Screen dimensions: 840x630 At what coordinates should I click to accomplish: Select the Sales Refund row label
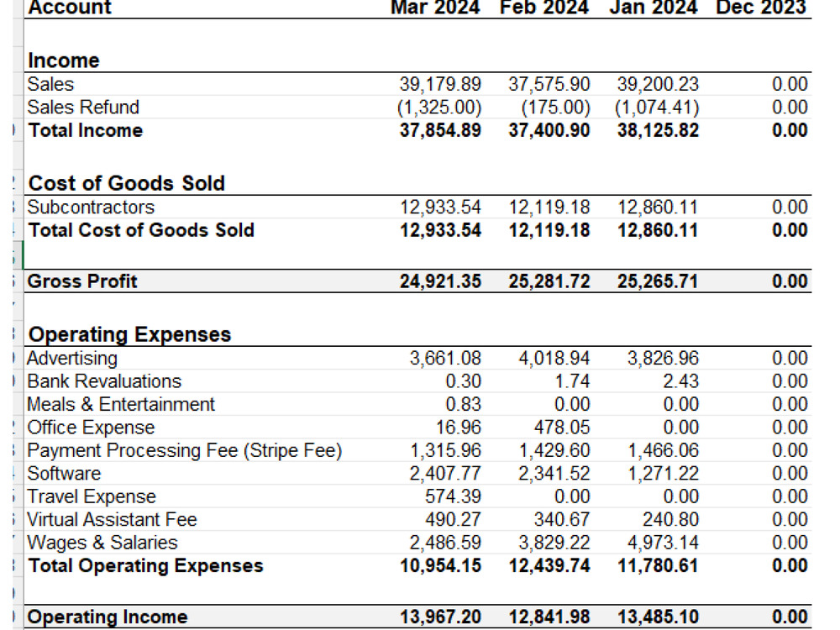[83, 108]
